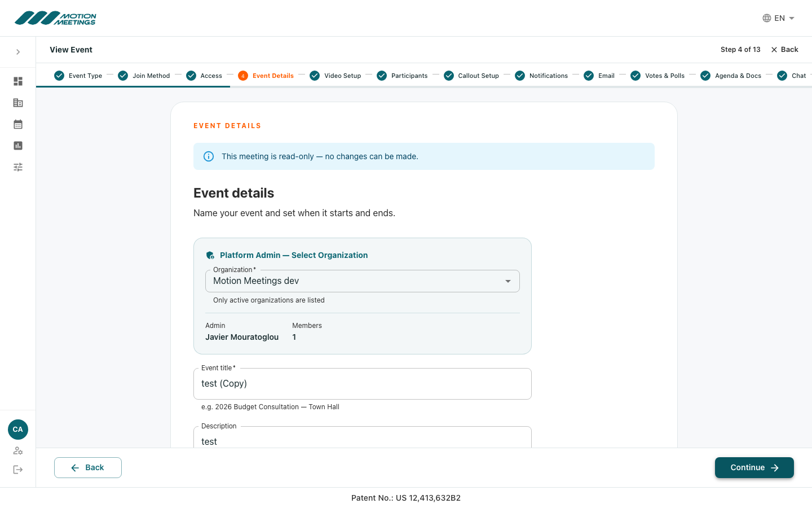812x508 pixels.
Task: Click the read-only meeting notice text
Action: coord(320,156)
